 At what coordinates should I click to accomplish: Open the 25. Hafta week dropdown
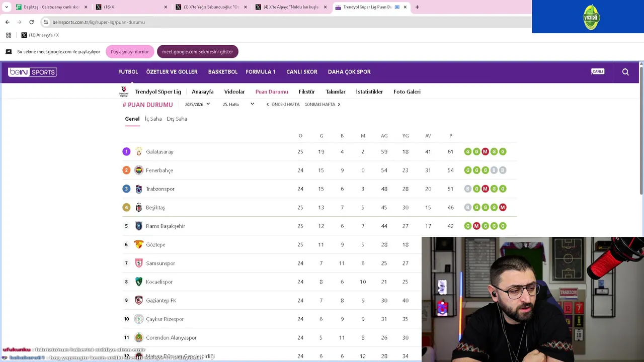(x=238, y=104)
